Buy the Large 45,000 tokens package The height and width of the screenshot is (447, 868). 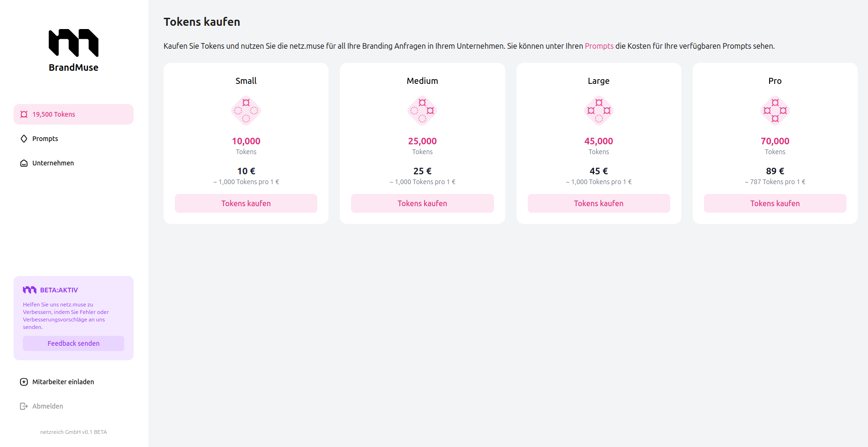point(599,203)
